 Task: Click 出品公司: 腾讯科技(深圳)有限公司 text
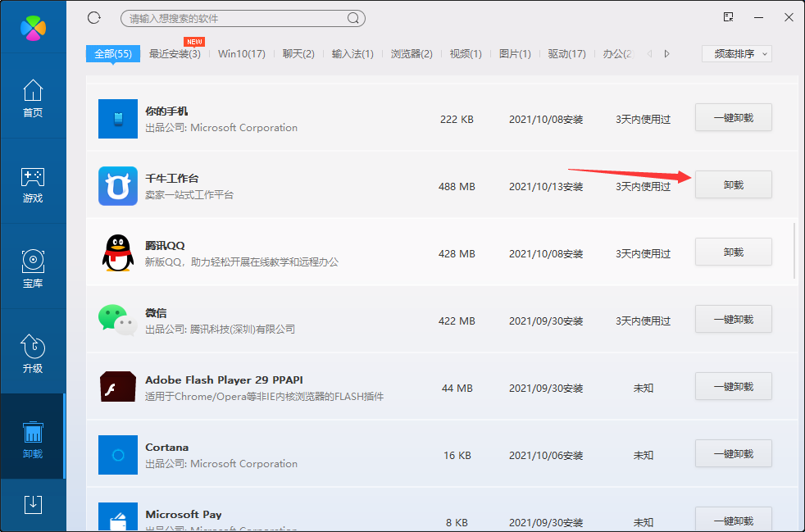coord(221,330)
